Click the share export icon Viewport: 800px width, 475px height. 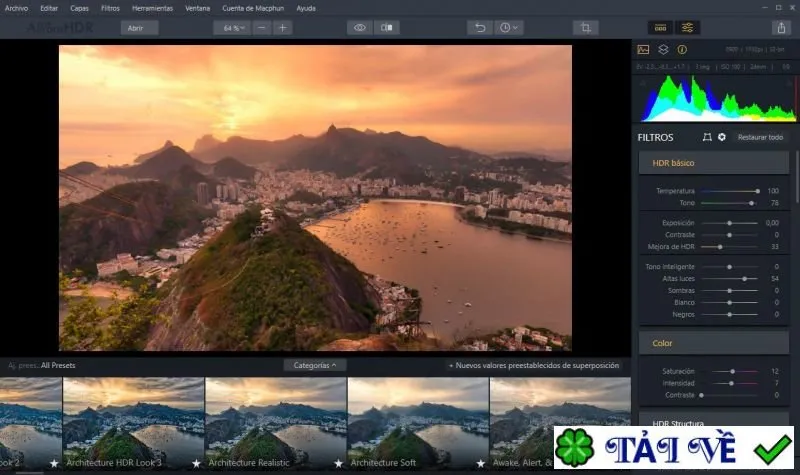click(781, 28)
